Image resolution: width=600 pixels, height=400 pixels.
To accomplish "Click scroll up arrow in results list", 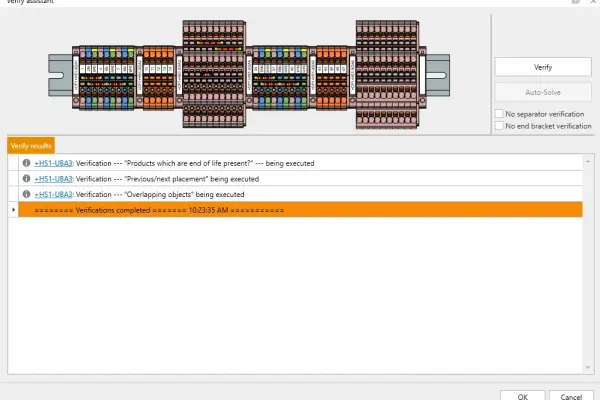I will coord(587,158).
